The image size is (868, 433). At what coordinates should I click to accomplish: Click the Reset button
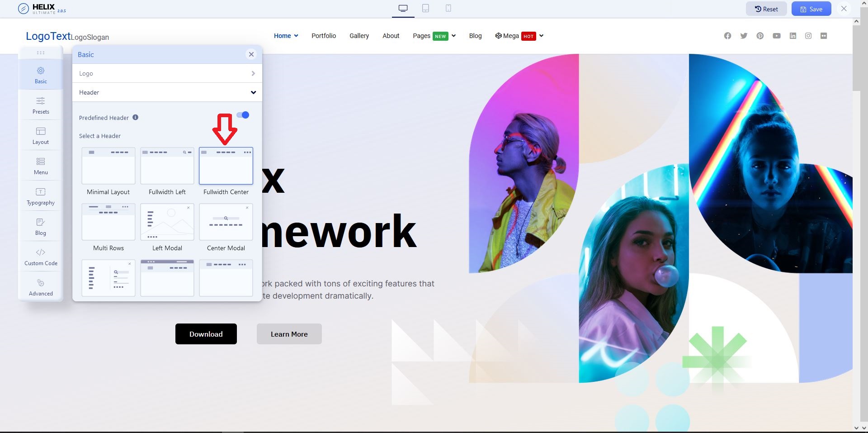point(766,9)
